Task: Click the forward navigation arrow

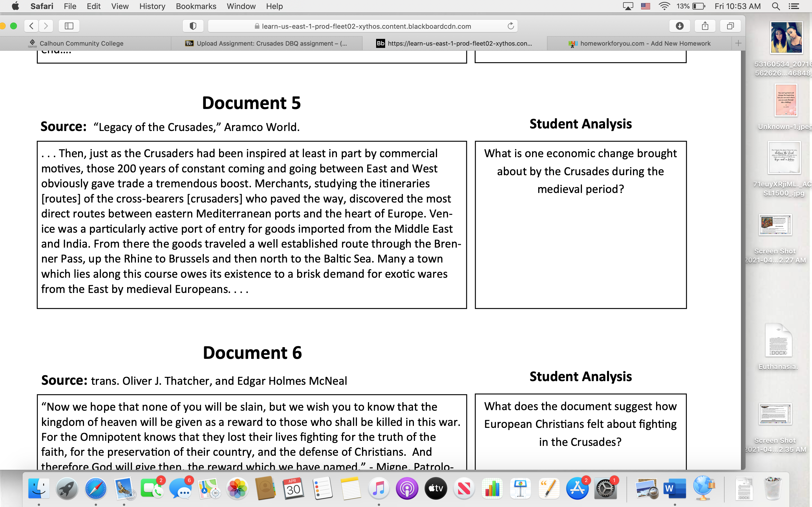Action: pyautogui.click(x=46, y=26)
